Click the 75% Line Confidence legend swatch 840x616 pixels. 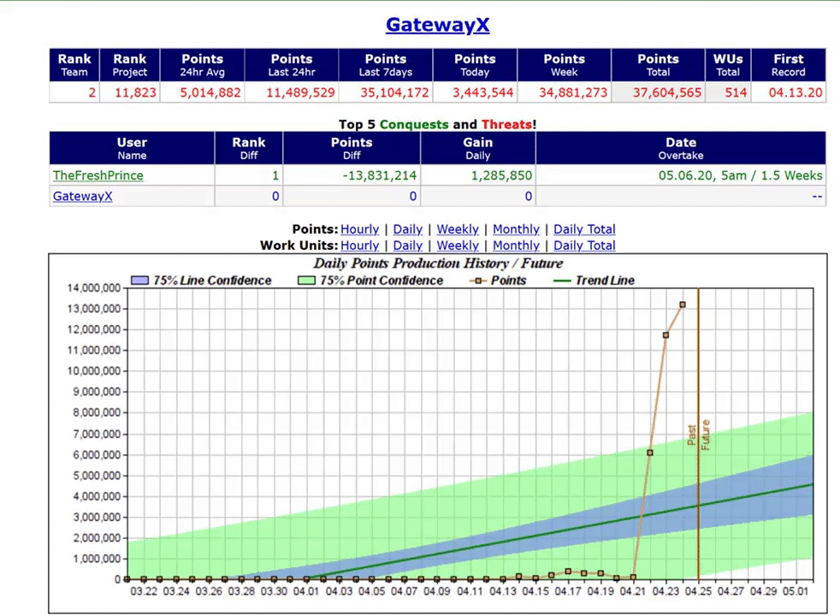tap(139, 280)
